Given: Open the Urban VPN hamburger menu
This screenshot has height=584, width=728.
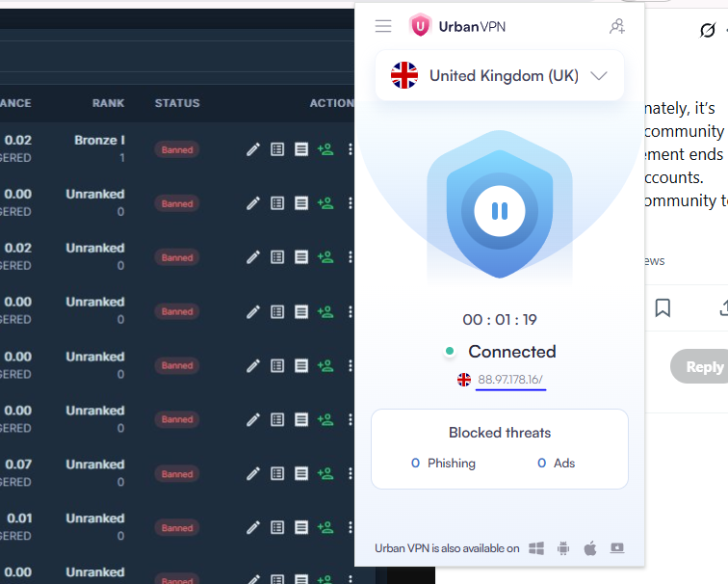Looking at the screenshot, I should point(383,26).
